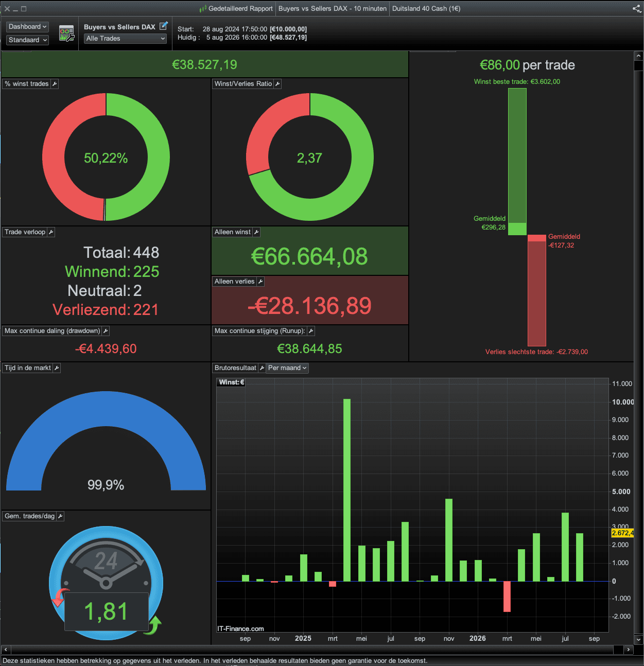Click the share icon at the top right
This screenshot has width=644, height=666.
tap(637, 8)
